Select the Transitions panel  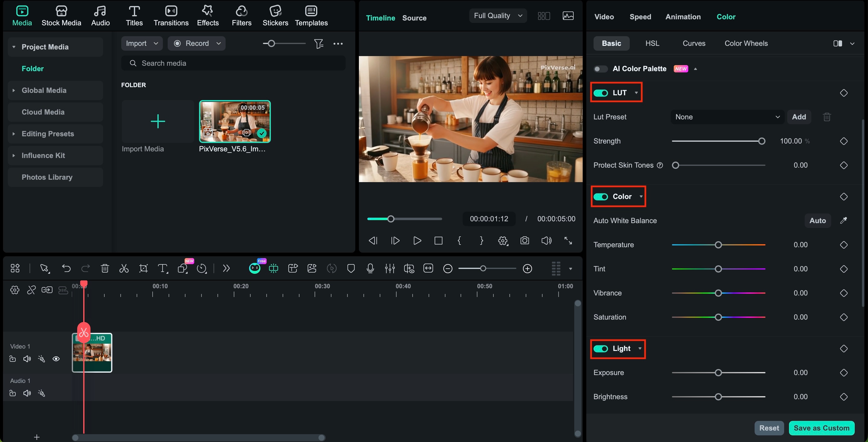pyautogui.click(x=171, y=15)
